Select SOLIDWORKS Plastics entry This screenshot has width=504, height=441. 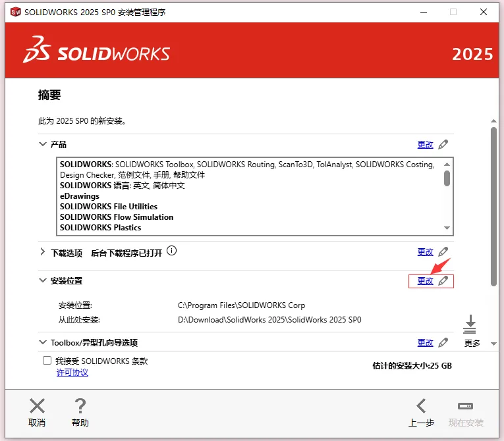click(x=101, y=228)
